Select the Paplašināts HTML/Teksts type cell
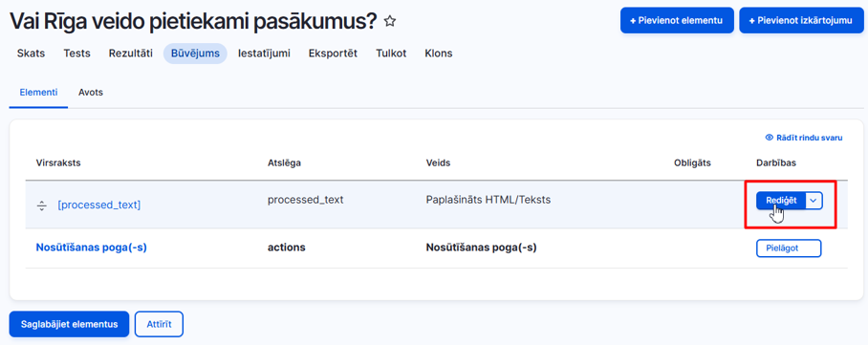This screenshot has height=345, width=868. pyautogui.click(x=488, y=200)
